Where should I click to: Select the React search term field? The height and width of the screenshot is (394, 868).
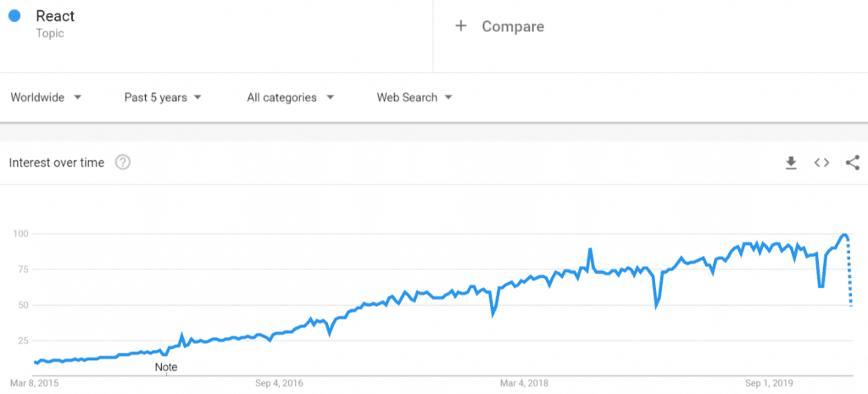[x=55, y=17]
